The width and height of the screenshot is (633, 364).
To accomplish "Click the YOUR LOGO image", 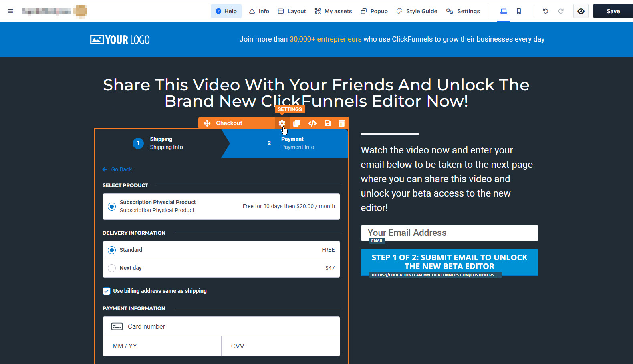I will click(x=120, y=40).
